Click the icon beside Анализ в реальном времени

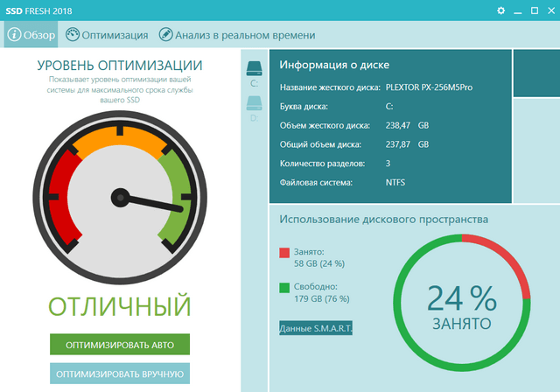pos(165,35)
